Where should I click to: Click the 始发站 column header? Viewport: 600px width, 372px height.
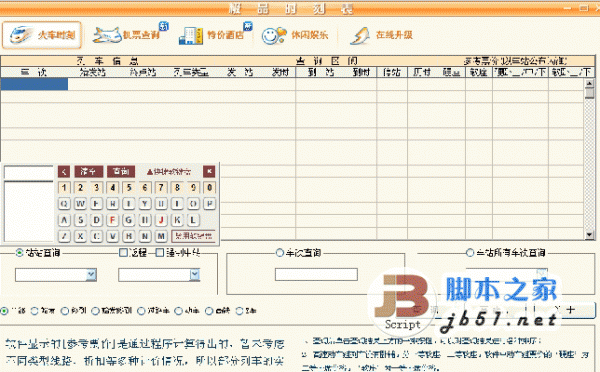(x=93, y=72)
